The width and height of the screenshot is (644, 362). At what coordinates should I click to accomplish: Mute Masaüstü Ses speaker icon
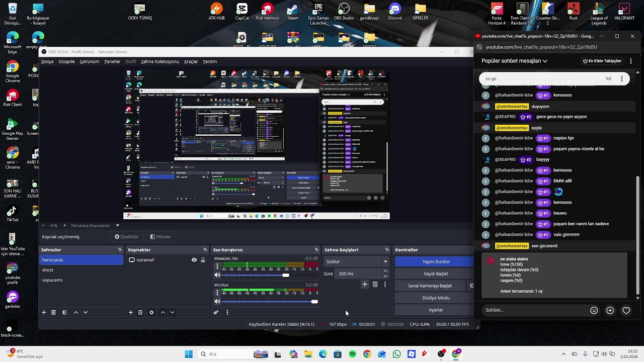coord(217,275)
